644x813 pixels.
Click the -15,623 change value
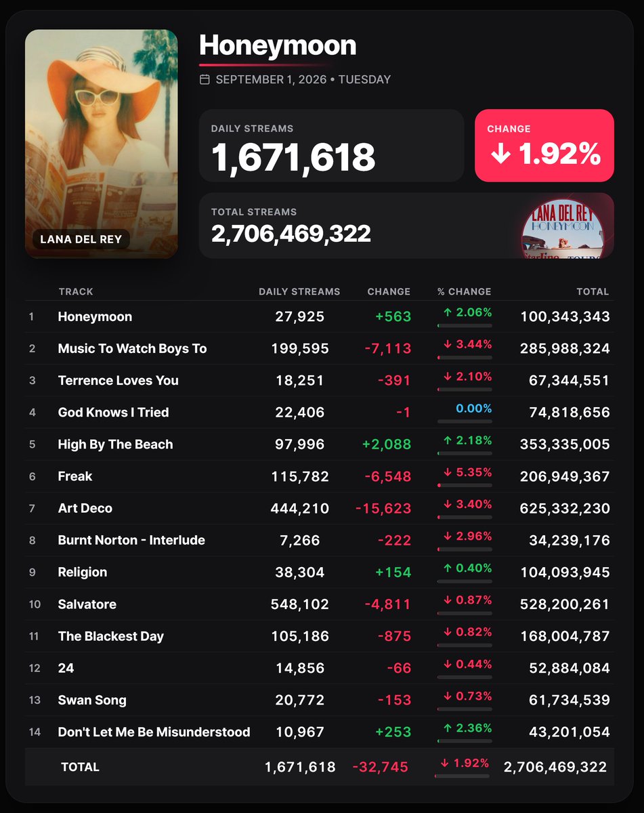click(x=383, y=508)
